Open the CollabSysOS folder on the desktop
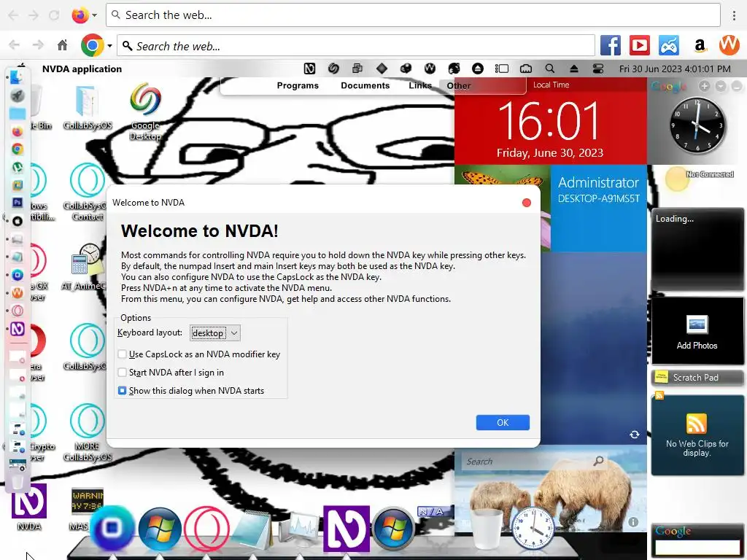This screenshot has height=560, width=747. (88, 108)
